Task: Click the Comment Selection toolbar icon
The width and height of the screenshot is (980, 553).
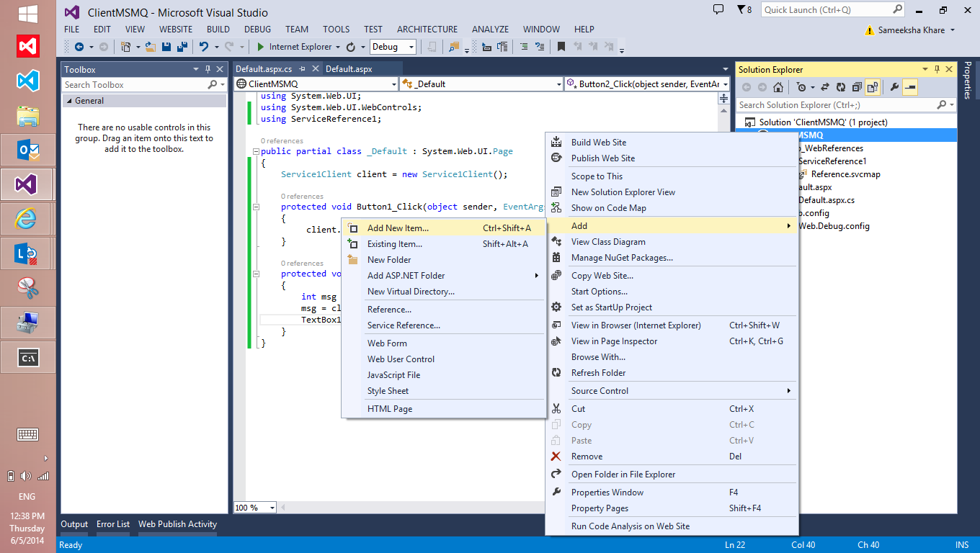Action: pos(524,47)
